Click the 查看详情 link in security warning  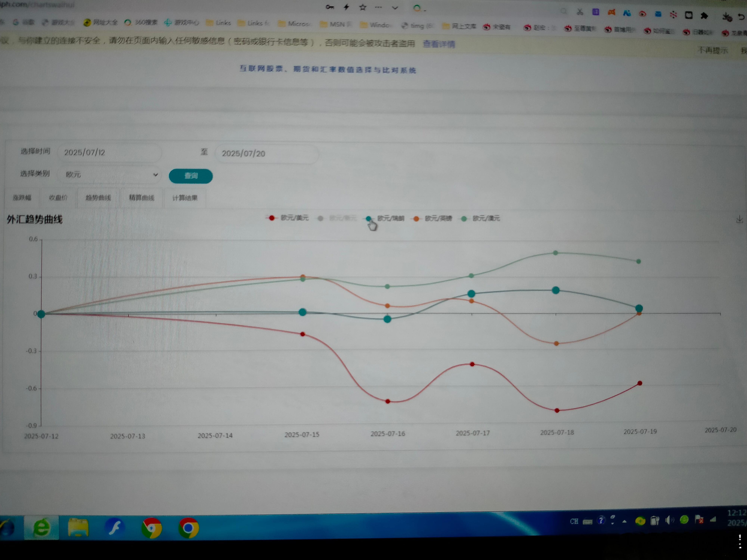point(439,44)
